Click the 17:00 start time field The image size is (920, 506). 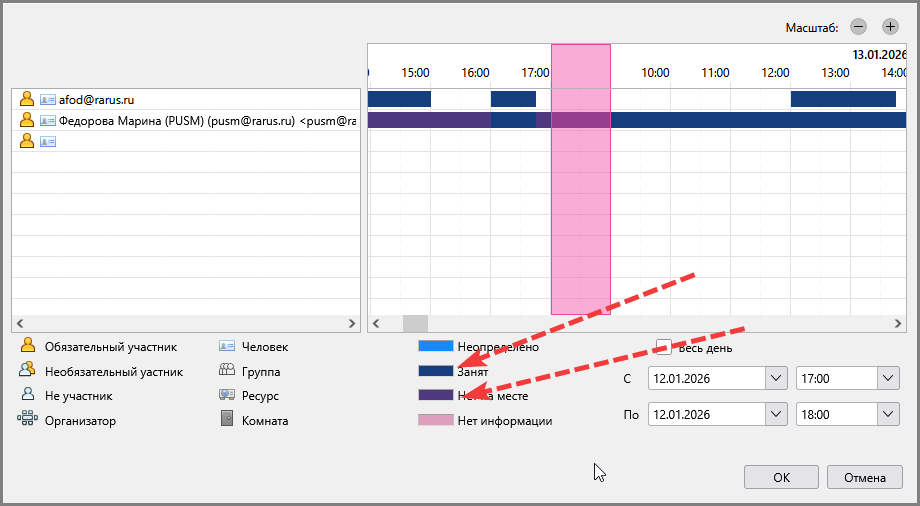click(x=837, y=378)
